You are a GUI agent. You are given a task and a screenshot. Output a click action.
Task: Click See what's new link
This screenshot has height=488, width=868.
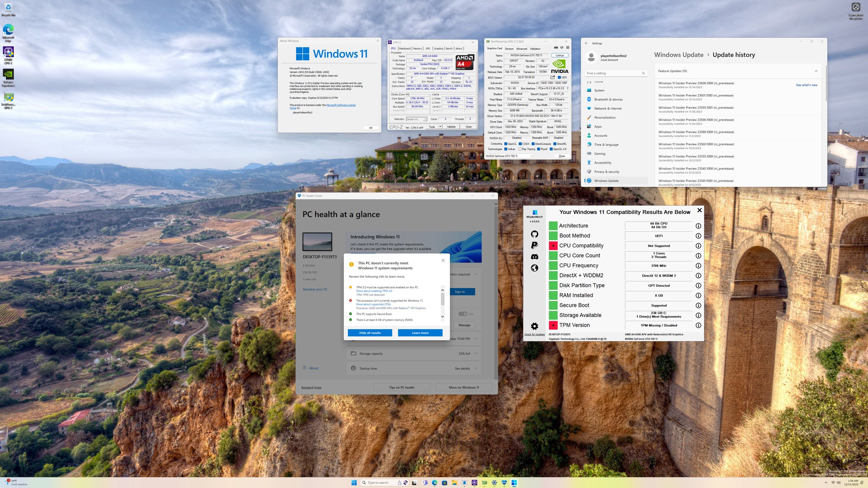coord(807,85)
